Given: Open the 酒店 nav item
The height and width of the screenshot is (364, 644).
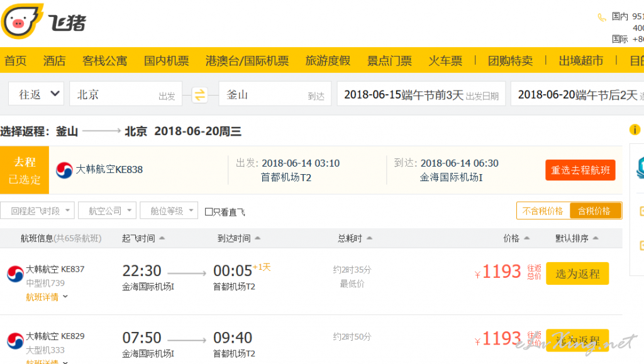Looking at the screenshot, I should [x=55, y=61].
